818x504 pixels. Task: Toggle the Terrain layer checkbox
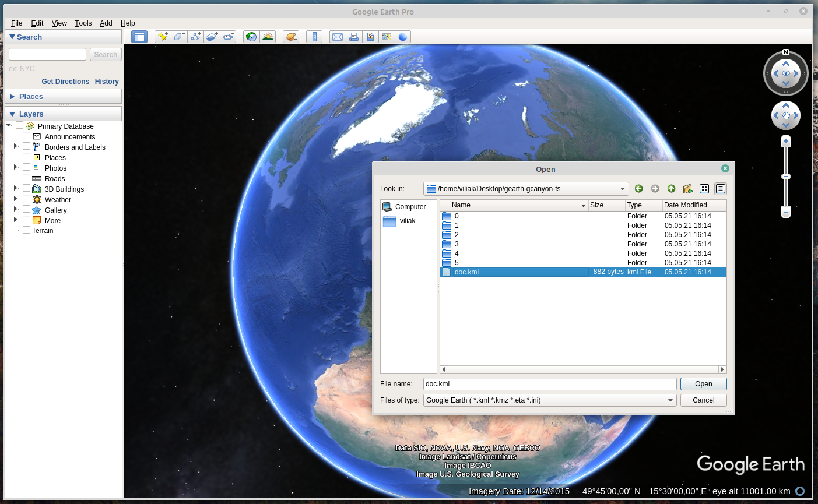(x=26, y=230)
